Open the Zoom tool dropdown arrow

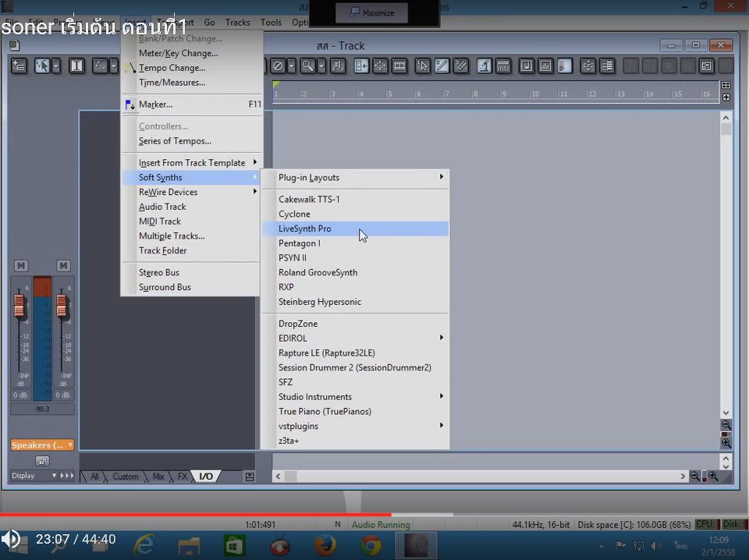[x=322, y=66]
